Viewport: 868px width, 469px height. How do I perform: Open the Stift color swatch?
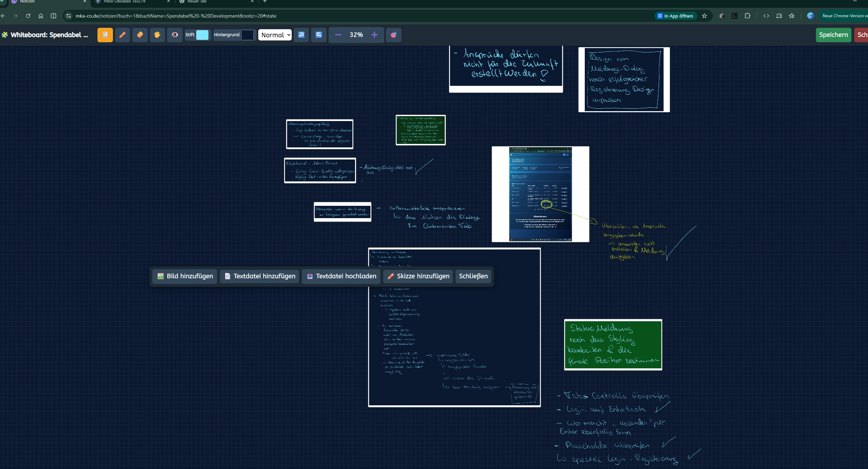[202, 35]
